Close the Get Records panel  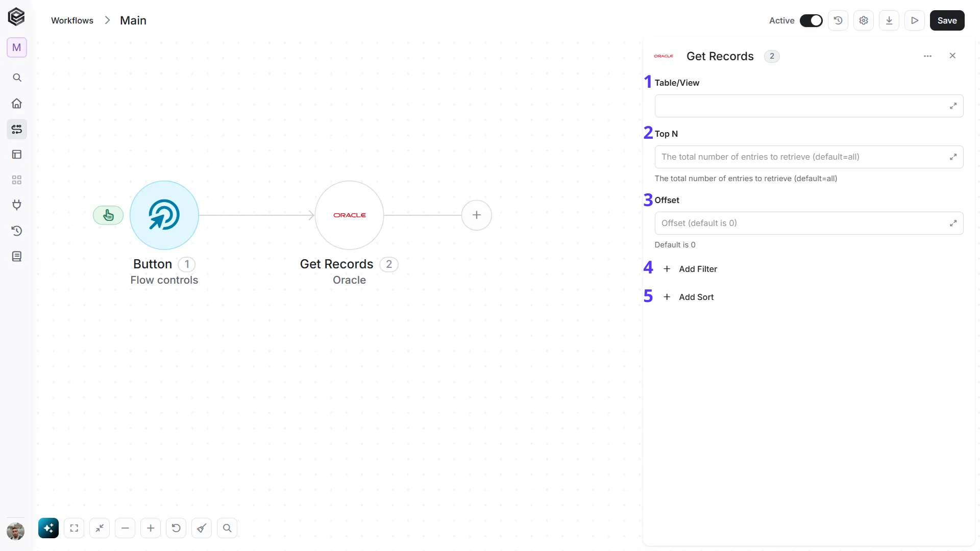952,56
